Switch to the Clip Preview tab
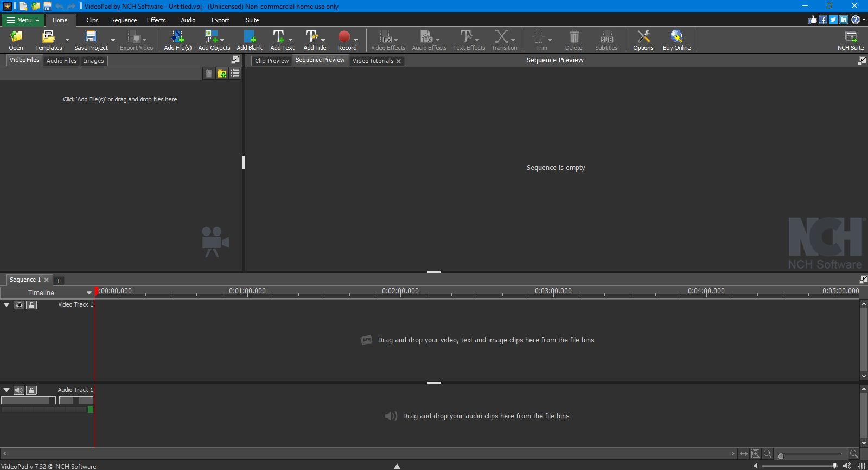868x470 pixels. point(272,61)
